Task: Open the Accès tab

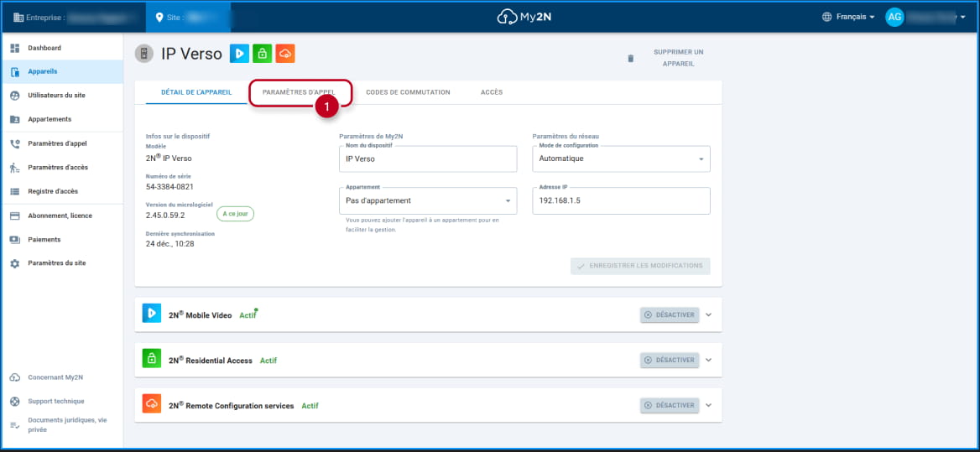Action: pyautogui.click(x=492, y=92)
